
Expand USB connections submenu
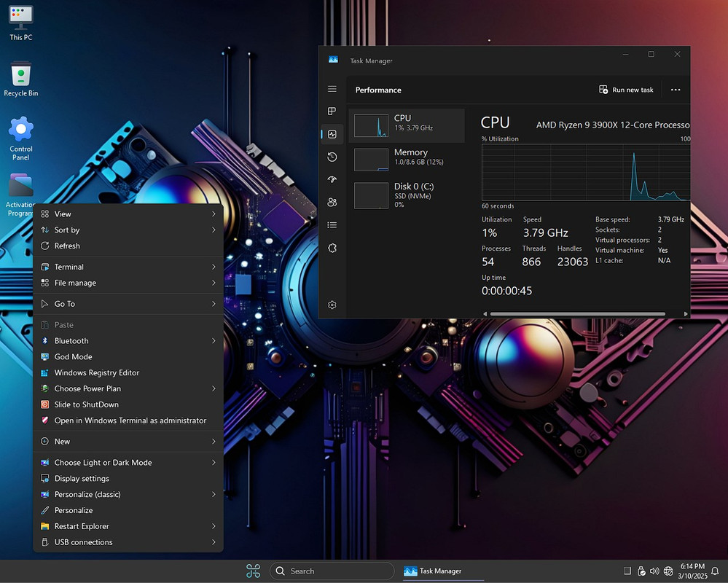(128, 542)
